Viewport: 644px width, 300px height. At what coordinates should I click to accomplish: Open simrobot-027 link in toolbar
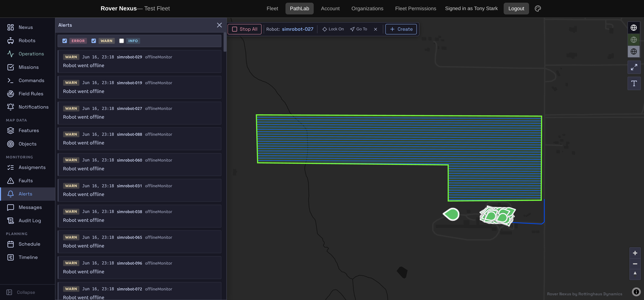[x=298, y=29]
